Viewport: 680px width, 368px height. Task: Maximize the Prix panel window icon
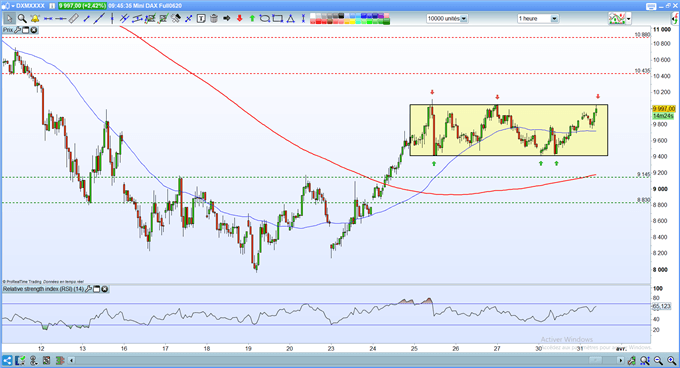(26, 30)
